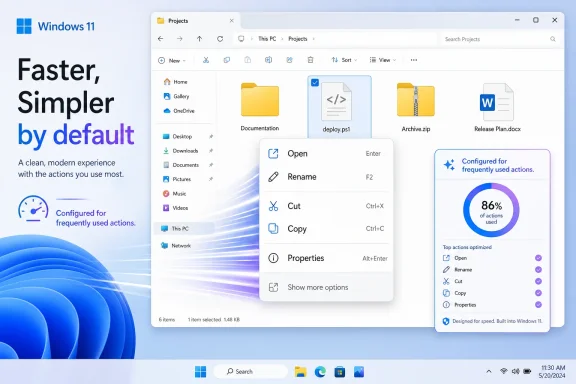Open the View dropdown

click(x=382, y=60)
